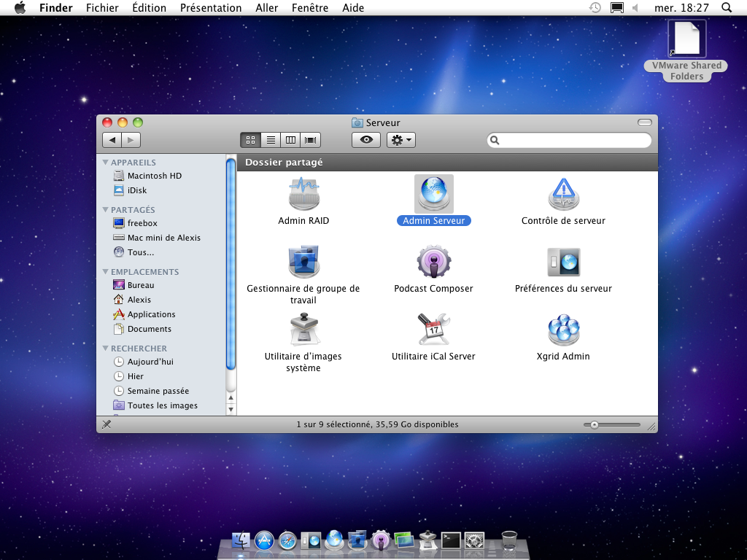Select the Admin Serveur globe icon
The height and width of the screenshot is (560, 747).
coord(433,193)
